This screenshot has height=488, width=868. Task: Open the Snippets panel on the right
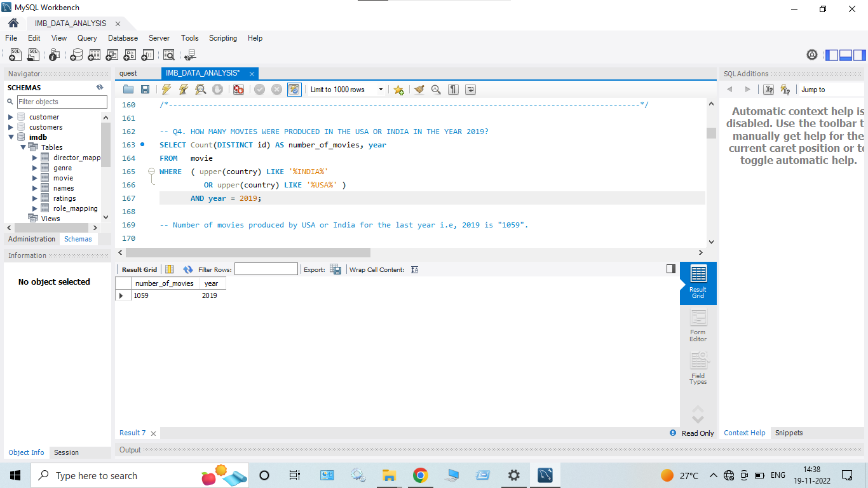(789, 433)
